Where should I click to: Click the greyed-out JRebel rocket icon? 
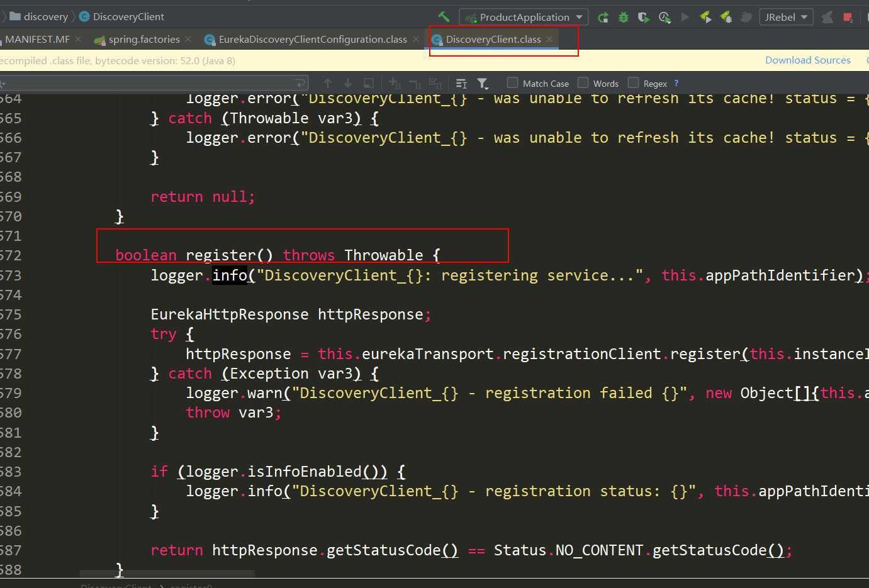pos(746,17)
